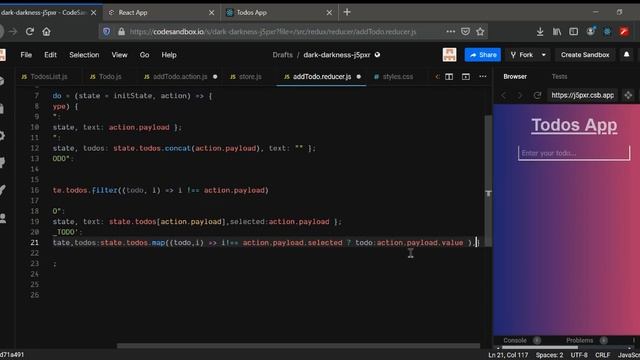The width and height of the screenshot is (640, 360).
Task: Change indentation Spaces: 2 setting
Action: pos(549,355)
